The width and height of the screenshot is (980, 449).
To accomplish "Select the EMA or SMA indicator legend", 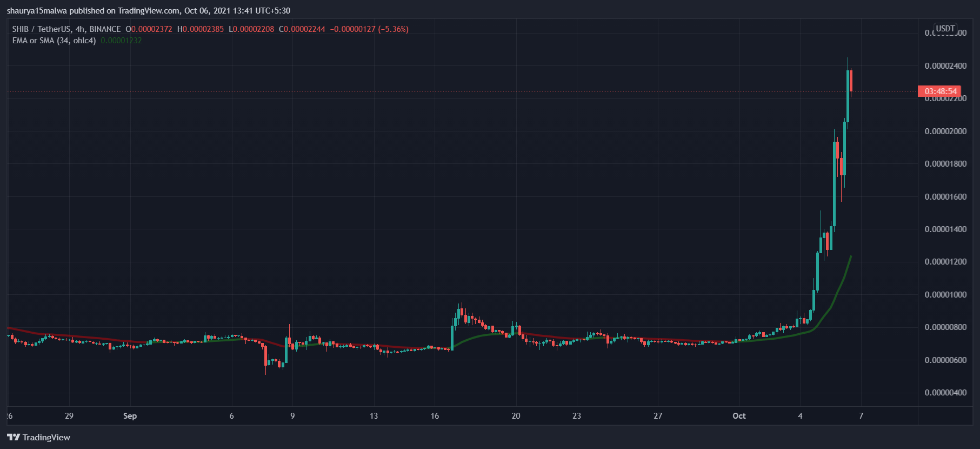I will pos(54,41).
